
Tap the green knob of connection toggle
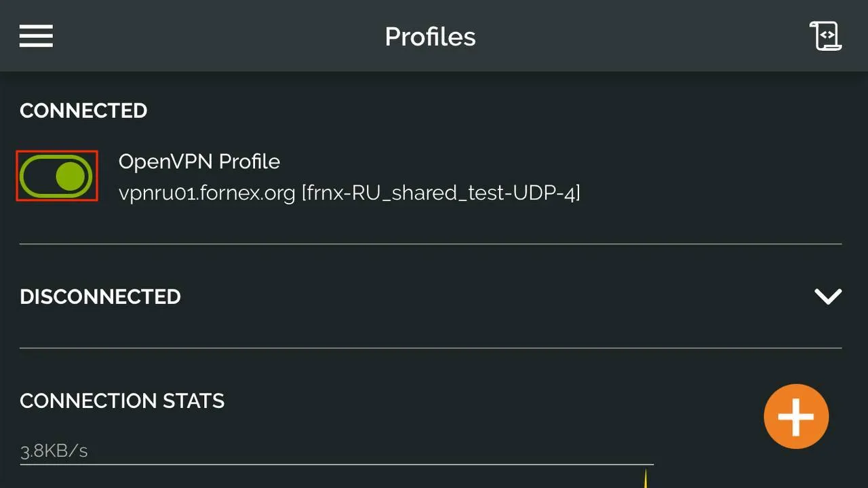tap(71, 176)
